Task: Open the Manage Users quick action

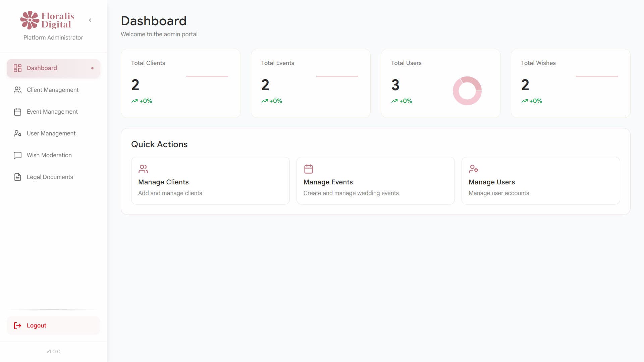Action: pos(541,181)
